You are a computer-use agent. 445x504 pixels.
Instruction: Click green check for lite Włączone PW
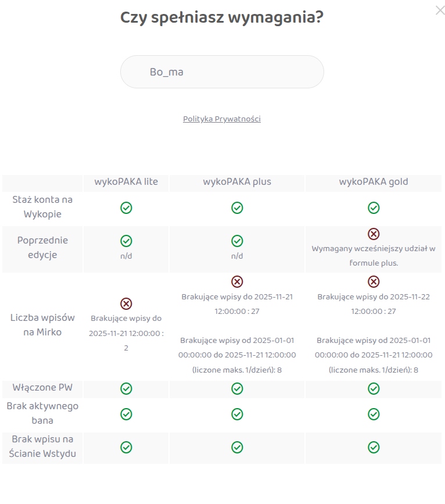(126, 388)
